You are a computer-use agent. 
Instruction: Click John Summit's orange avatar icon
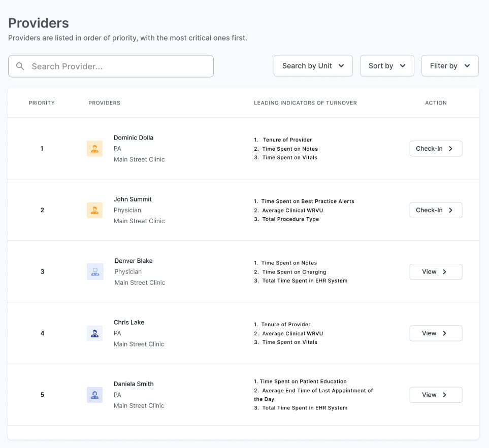coord(94,210)
